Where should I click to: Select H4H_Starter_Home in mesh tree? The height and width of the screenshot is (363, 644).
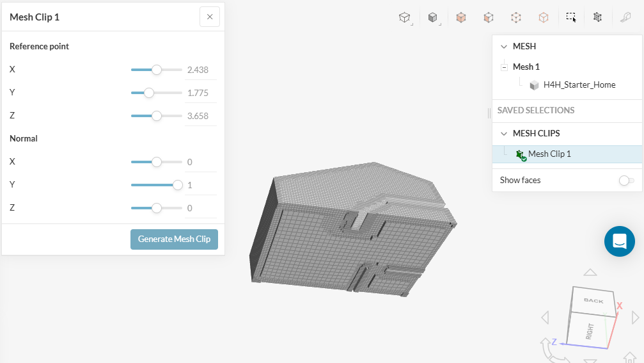pyautogui.click(x=579, y=85)
